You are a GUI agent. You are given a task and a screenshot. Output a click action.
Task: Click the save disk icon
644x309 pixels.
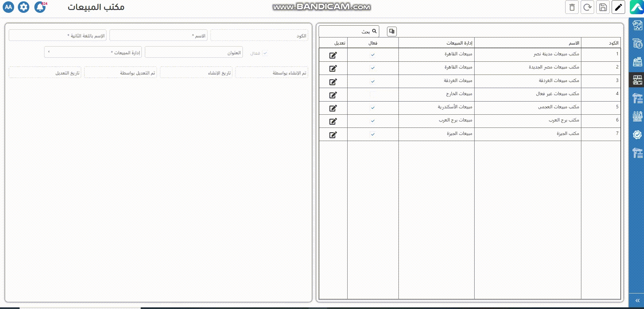click(x=603, y=7)
